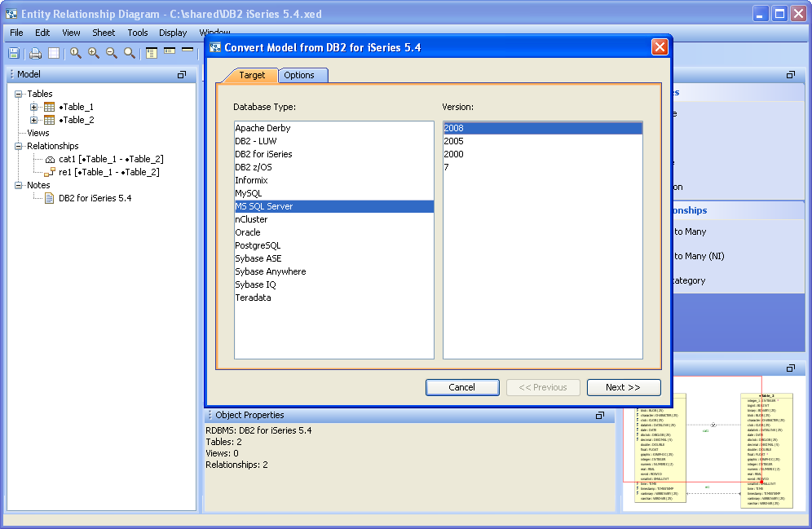This screenshot has width=812, height=529.
Task: Click the zoom in magnifier icon
Action: tap(94, 53)
